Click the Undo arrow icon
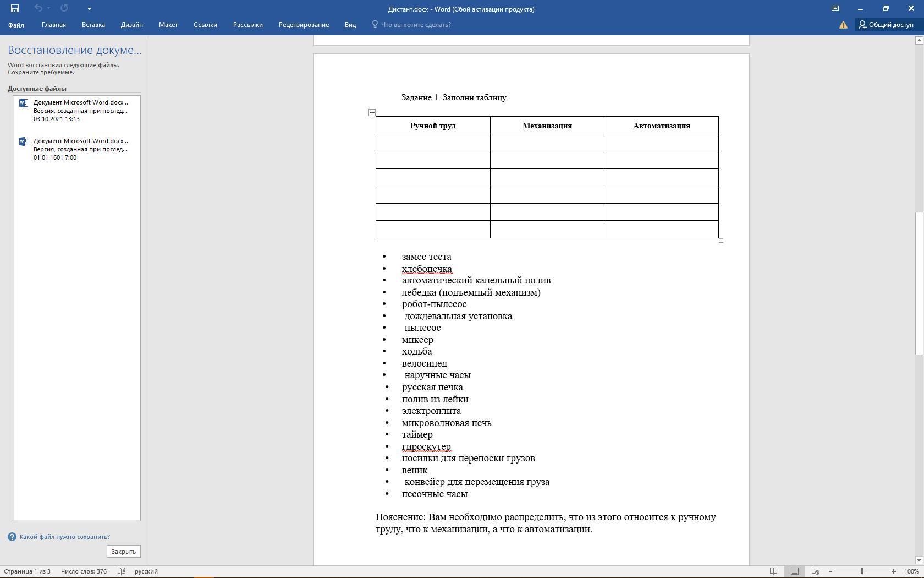The width and height of the screenshot is (924, 578). point(38,8)
